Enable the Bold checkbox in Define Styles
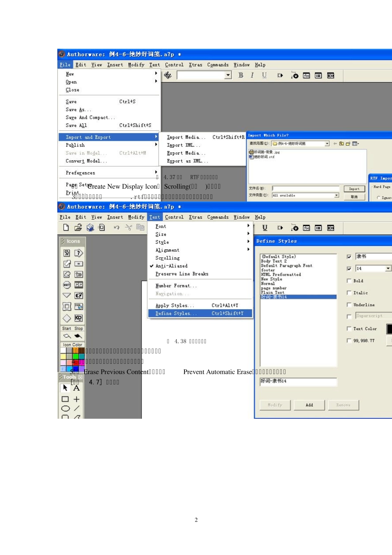This screenshot has height=555, width=392. point(349,281)
